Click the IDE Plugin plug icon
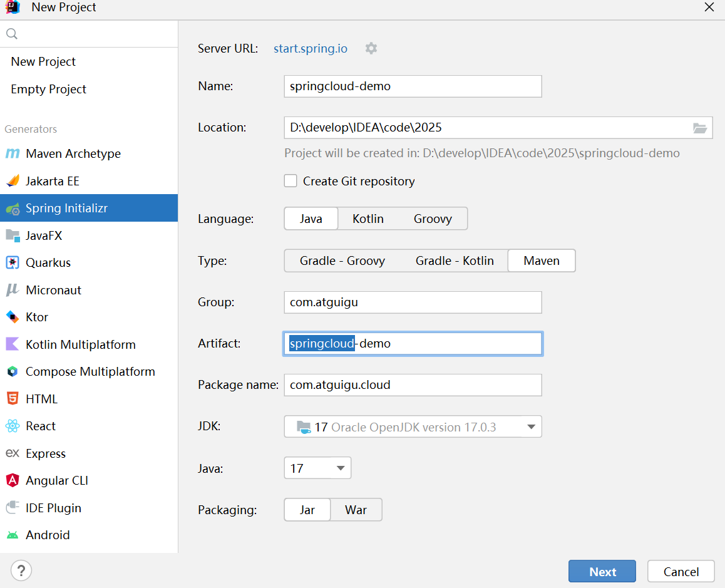 pos(13,507)
